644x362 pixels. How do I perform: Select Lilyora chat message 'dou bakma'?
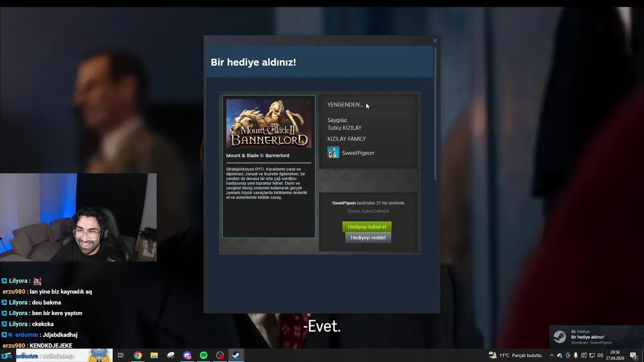tap(46, 303)
